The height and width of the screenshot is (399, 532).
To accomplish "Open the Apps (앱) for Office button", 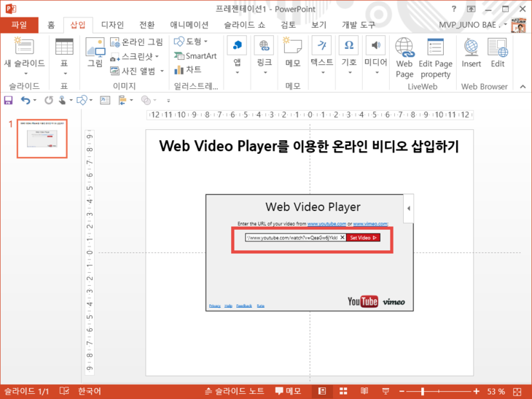I will tap(237, 45).
